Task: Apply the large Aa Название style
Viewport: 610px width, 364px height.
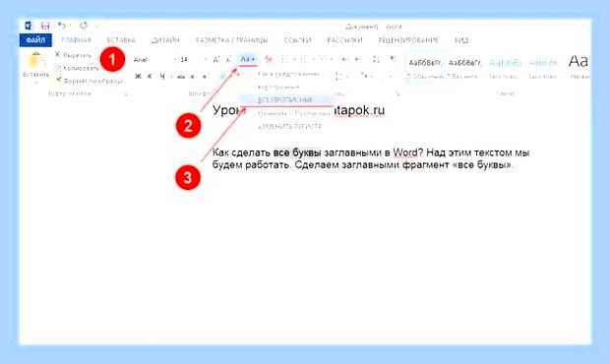Action: tap(579, 67)
